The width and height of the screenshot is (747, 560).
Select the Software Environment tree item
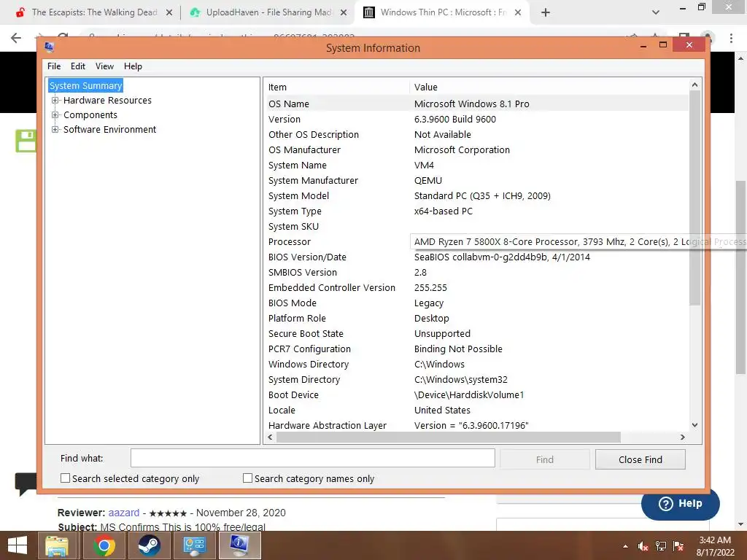click(109, 130)
